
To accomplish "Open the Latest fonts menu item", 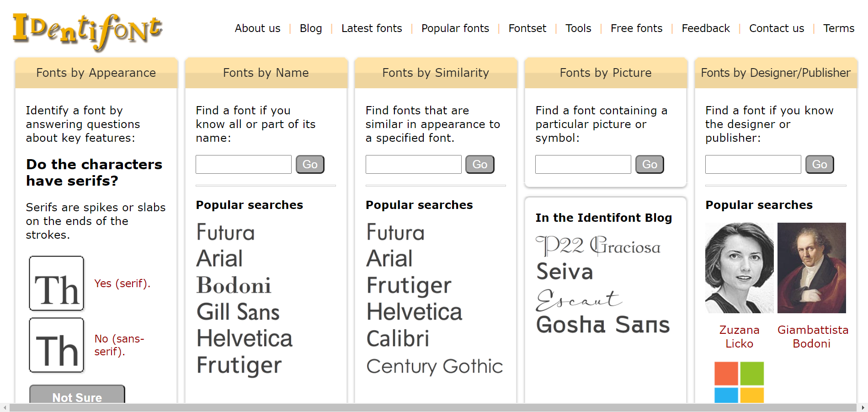I will tap(372, 28).
